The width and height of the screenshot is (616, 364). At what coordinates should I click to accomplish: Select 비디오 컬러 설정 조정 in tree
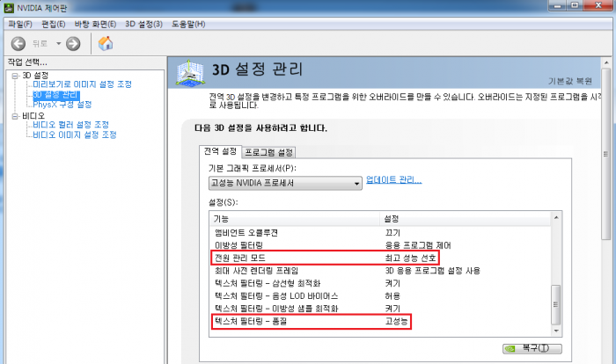click(70, 125)
